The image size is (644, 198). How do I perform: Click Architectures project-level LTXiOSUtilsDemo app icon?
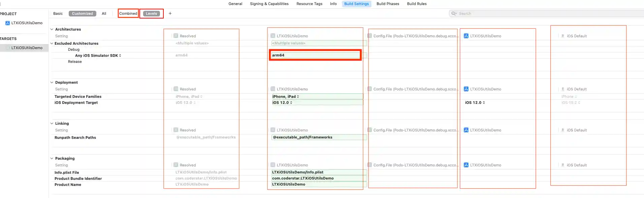coord(466,36)
